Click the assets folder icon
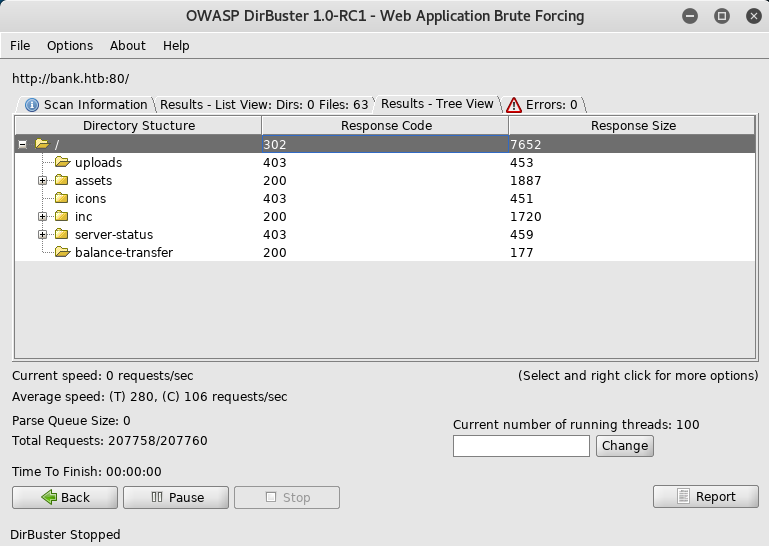 click(62, 180)
